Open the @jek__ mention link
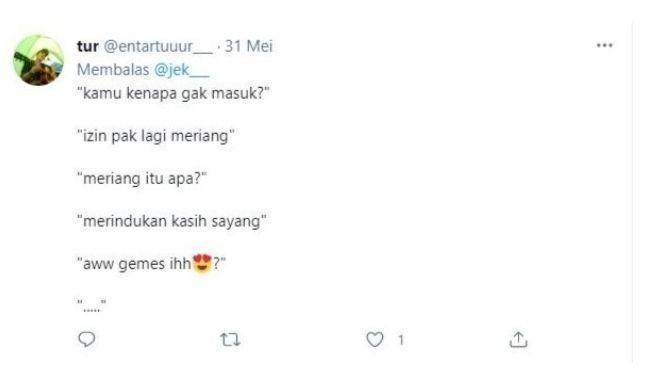This screenshot has height=372, width=648. pyautogui.click(x=181, y=69)
